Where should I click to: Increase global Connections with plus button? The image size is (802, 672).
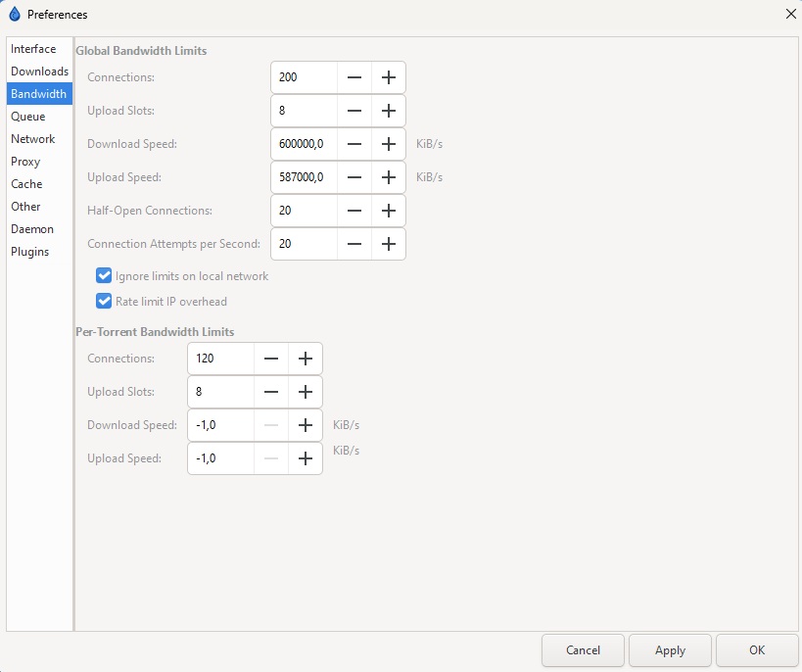pos(388,77)
